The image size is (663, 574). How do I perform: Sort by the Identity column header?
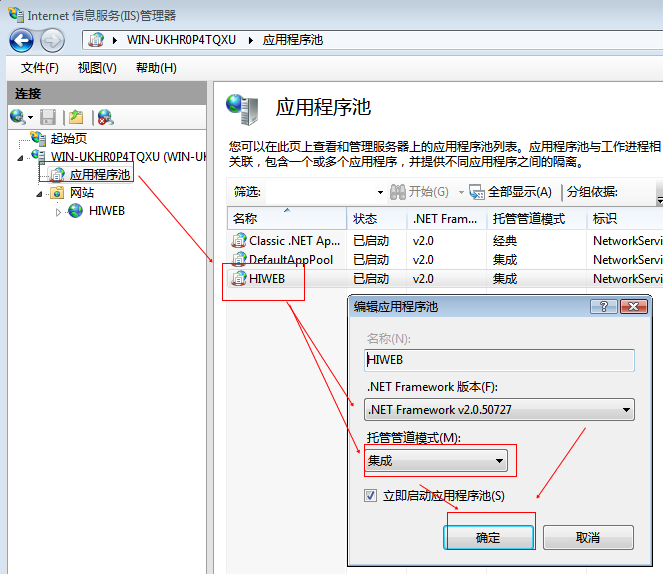point(625,219)
